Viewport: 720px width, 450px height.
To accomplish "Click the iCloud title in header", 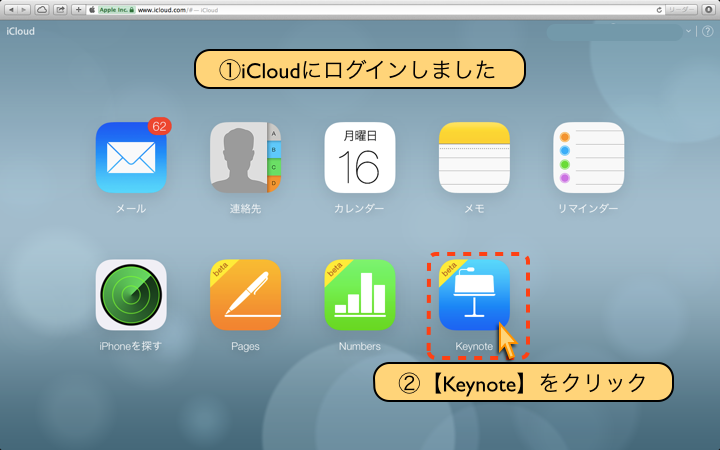I will [x=21, y=31].
